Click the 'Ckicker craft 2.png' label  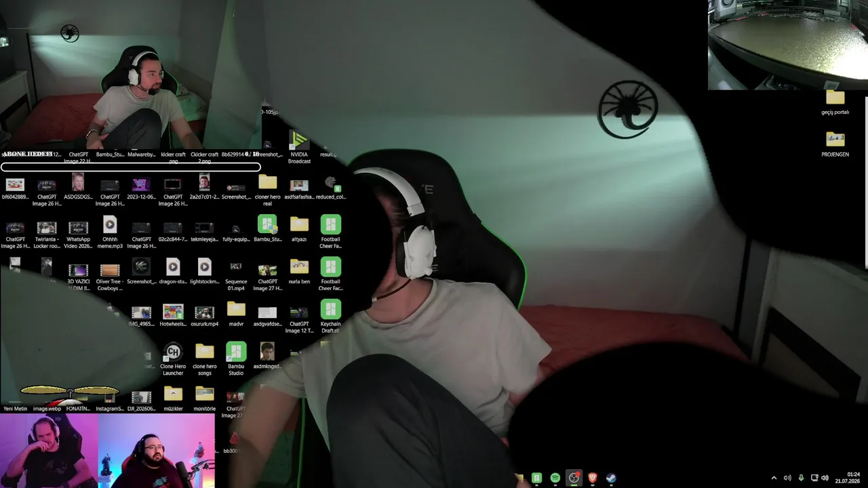(x=204, y=157)
